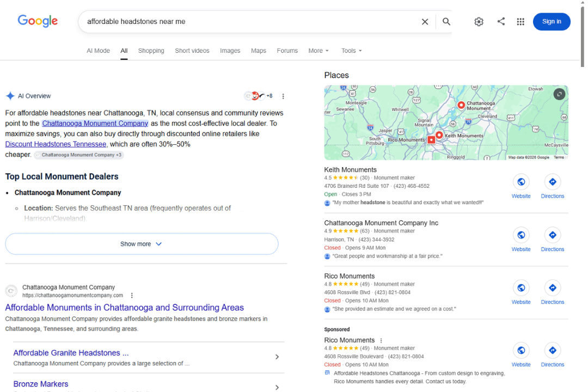Click review 'She provided an estimate'
The width and height of the screenshot is (588, 392).
pyautogui.click(x=394, y=309)
